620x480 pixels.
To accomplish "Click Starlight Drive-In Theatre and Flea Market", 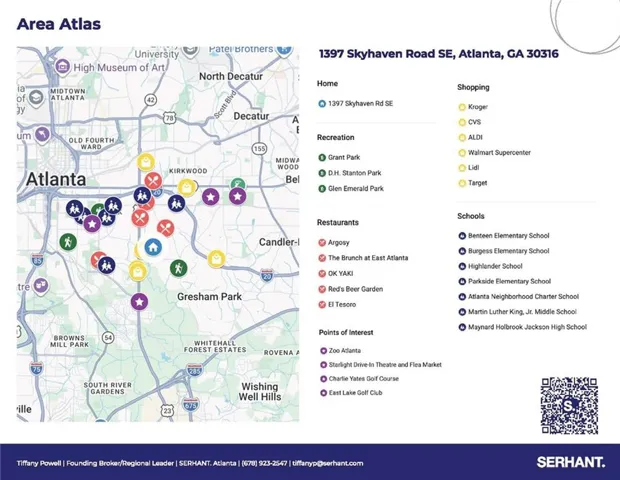I will [x=385, y=365].
